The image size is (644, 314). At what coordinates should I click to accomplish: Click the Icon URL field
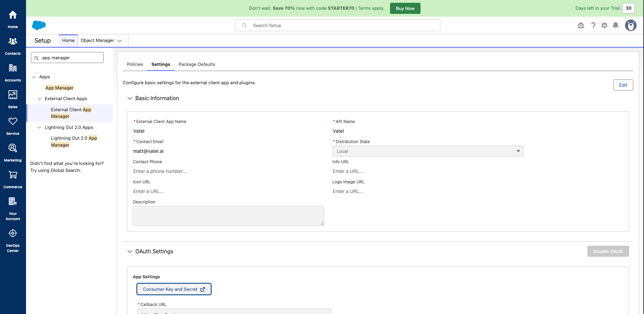(228, 191)
